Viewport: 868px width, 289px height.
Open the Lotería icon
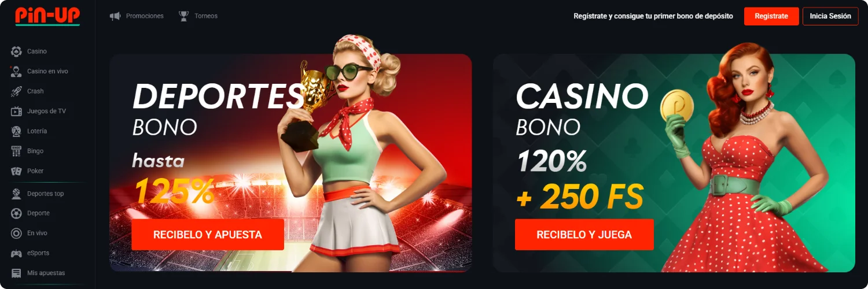[16, 131]
